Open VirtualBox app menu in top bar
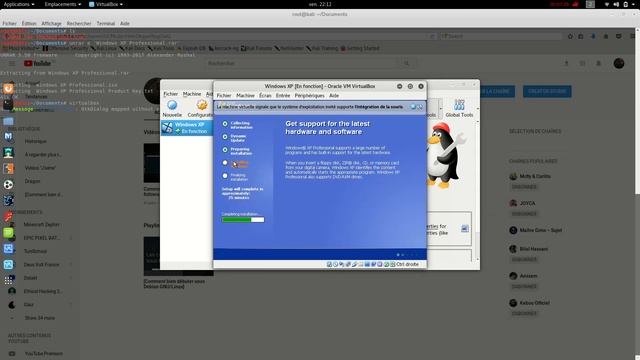The height and width of the screenshot is (360, 640). click(x=106, y=4)
